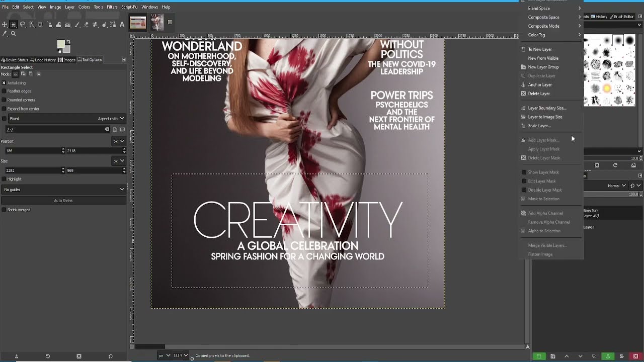Select the Fuzzy Select tool
This screenshot has width=644, height=362.
(32, 25)
